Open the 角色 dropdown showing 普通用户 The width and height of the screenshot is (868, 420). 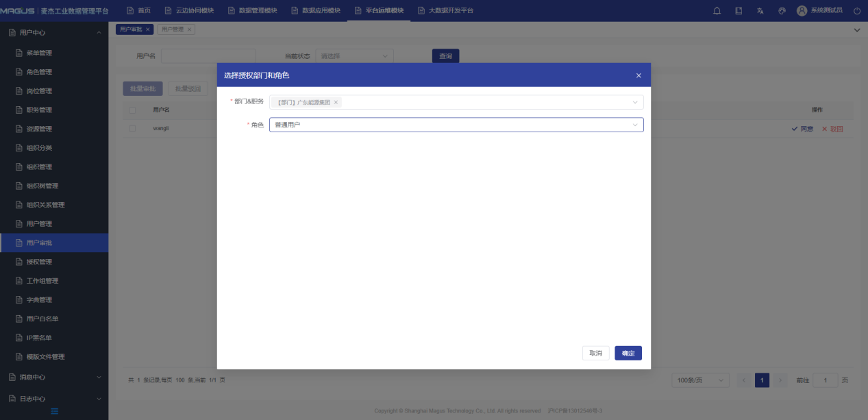tap(456, 125)
